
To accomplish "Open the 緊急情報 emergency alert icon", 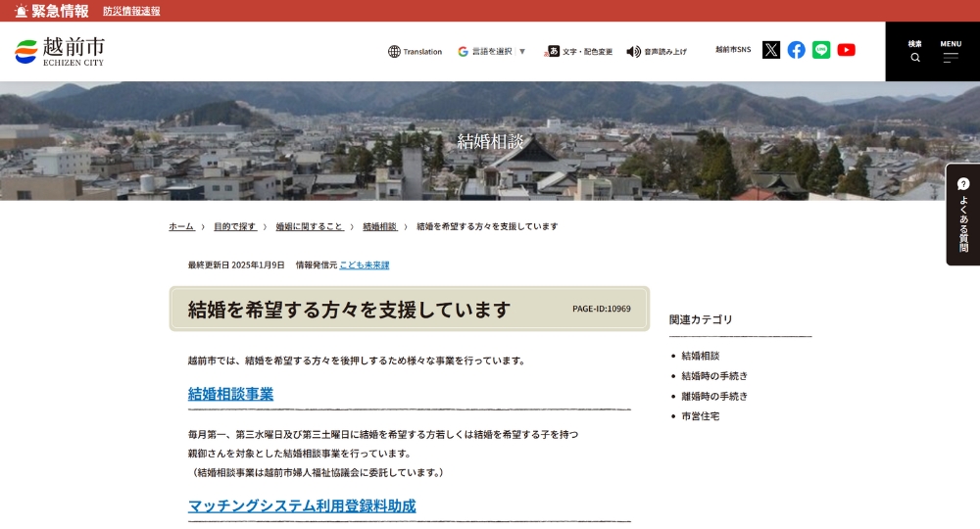I will pyautogui.click(x=22, y=11).
